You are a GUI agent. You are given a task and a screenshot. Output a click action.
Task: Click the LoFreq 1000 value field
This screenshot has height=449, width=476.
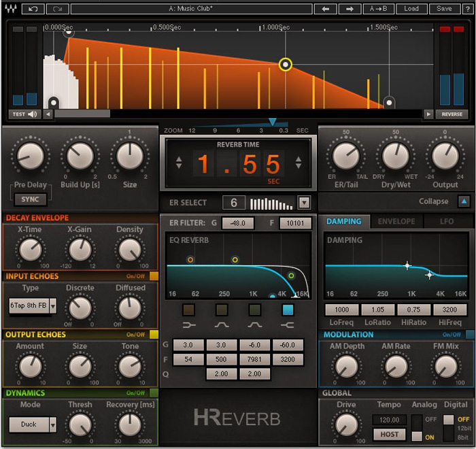tap(341, 310)
